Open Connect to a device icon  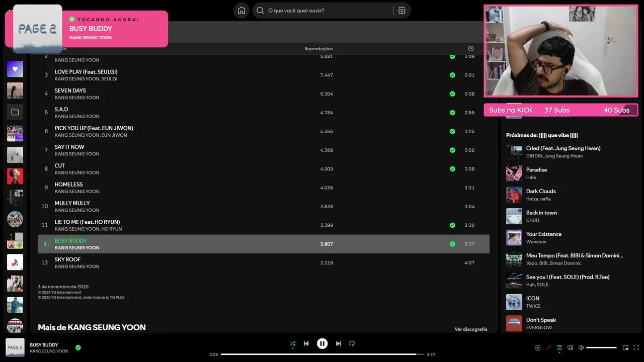(x=570, y=348)
